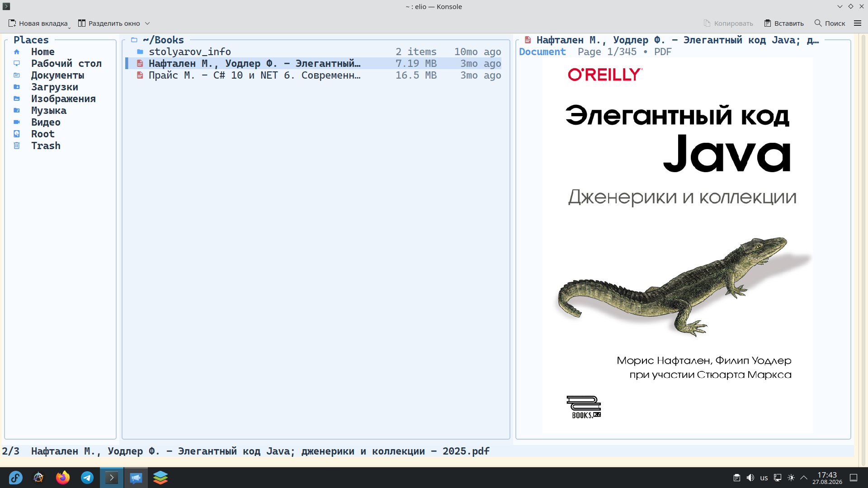Click the PDF icon beside Прайс М. file
The image size is (868, 488).
tap(140, 75)
